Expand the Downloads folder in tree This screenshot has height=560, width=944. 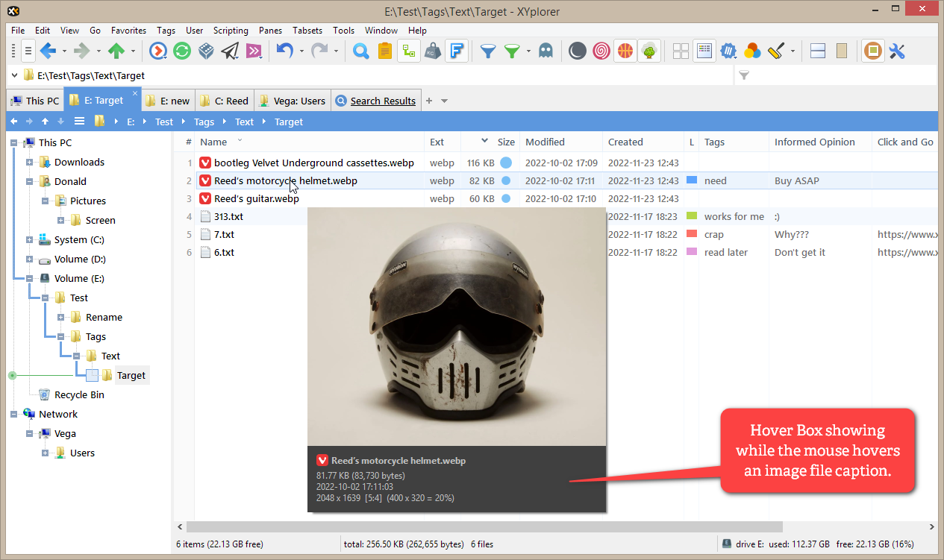[x=30, y=163]
